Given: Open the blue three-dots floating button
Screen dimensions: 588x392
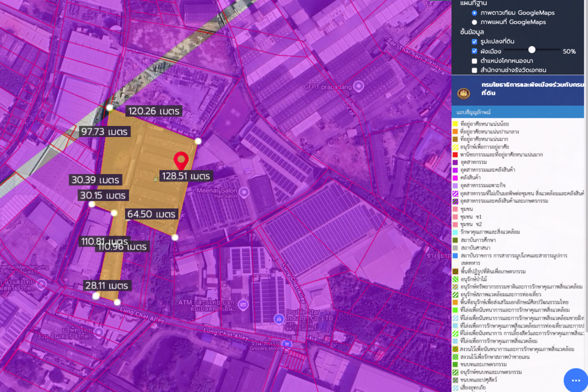Looking at the screenshot, I should coord(575,380).
